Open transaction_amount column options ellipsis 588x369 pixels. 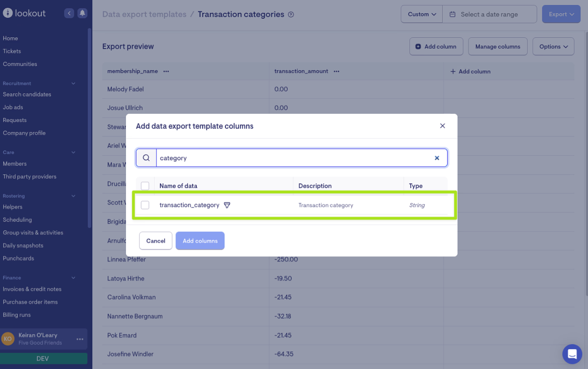tap(337, 71)
